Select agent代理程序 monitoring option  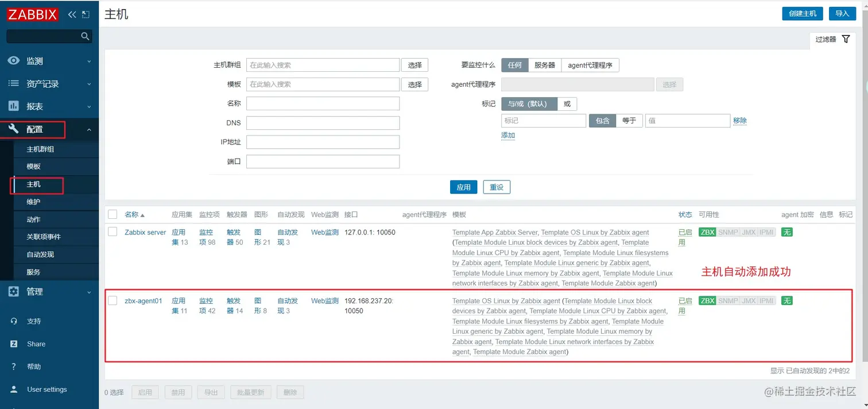[590, 65]
